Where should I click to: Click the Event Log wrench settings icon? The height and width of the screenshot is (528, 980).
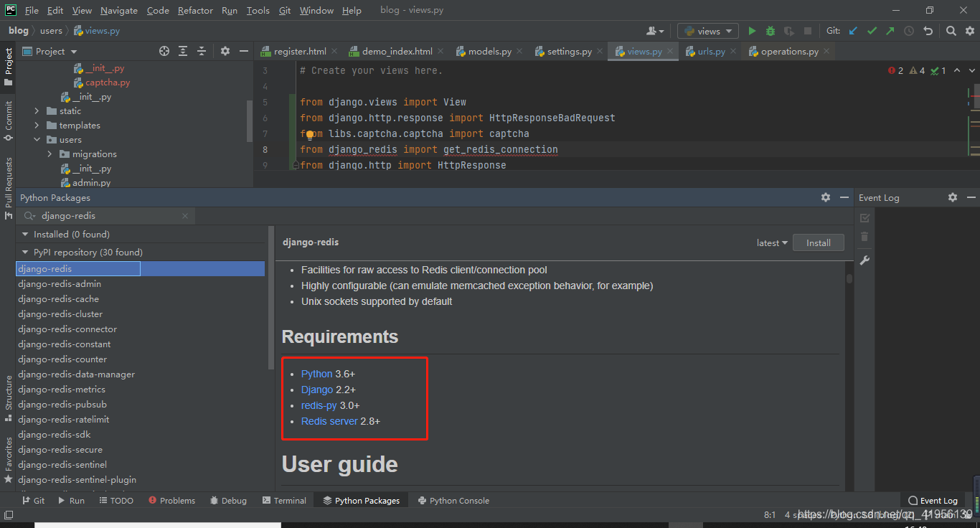[x=864, y=260]
